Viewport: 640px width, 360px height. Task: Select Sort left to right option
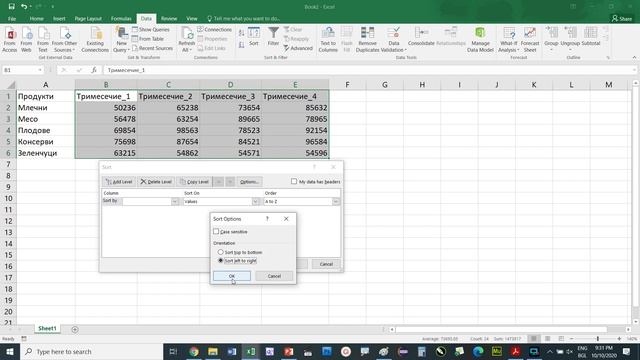[x=220, y=260]
